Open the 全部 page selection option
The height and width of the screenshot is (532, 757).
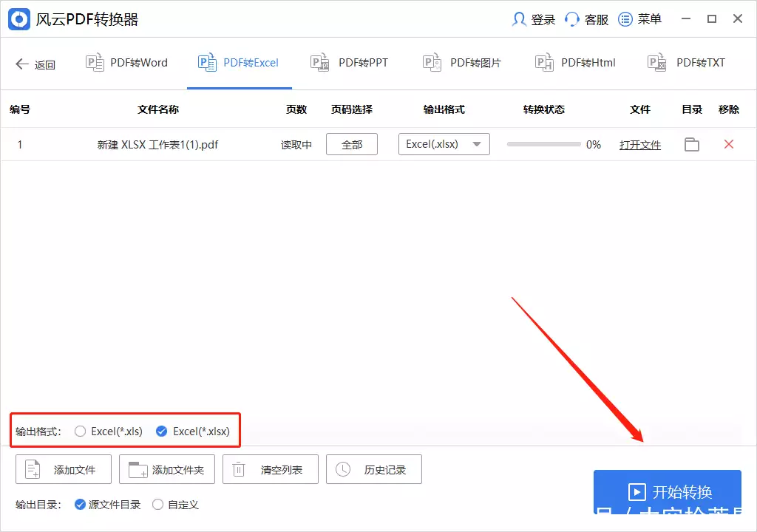(x=352, y=144)
